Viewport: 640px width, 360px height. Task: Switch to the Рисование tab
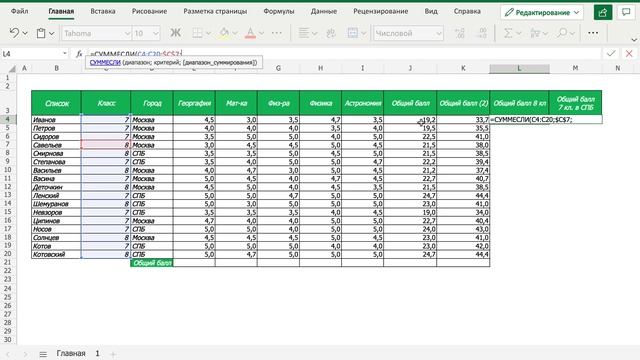[x=149, y=11]
